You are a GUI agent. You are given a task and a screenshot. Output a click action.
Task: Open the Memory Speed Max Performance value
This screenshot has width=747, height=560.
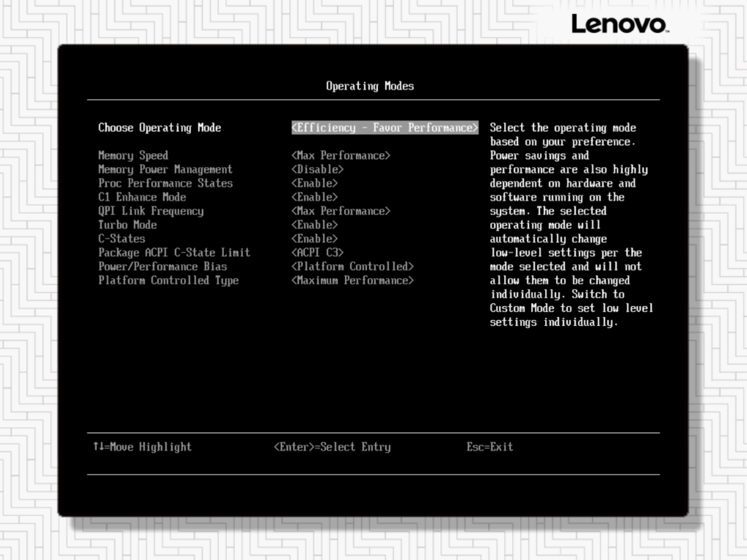341,155
